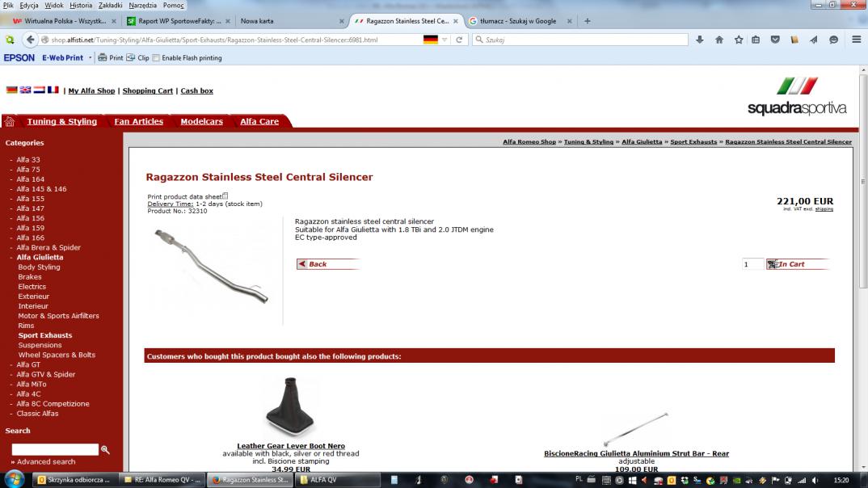Screen dimensions: 868x488
Task: Open a new browser tab with plus
Action: pos(588,21)
